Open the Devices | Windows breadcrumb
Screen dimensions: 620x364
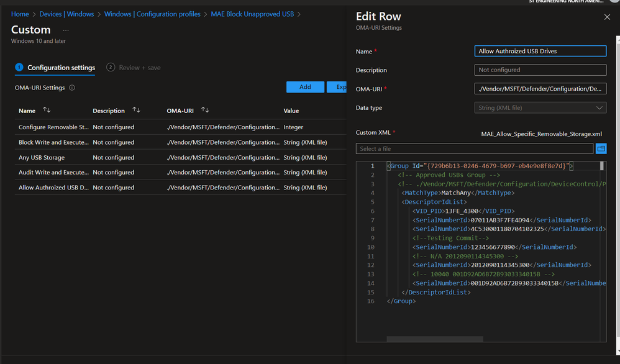click(66, 14)
